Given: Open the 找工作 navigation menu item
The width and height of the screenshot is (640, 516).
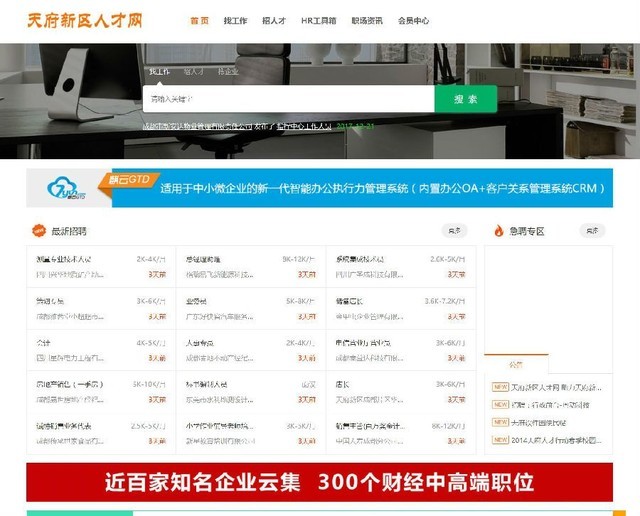Looking at the screenshot, I should tap(236, 20).
